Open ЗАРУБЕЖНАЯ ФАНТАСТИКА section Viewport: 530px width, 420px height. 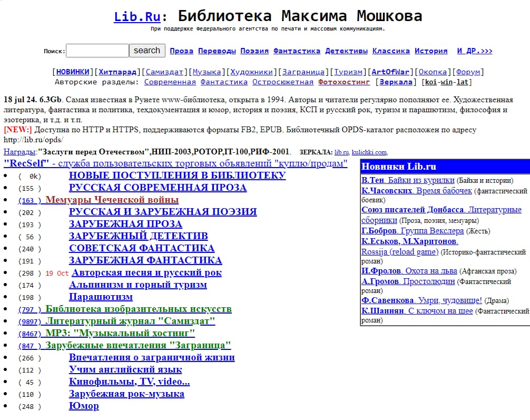tap(145, 261)
